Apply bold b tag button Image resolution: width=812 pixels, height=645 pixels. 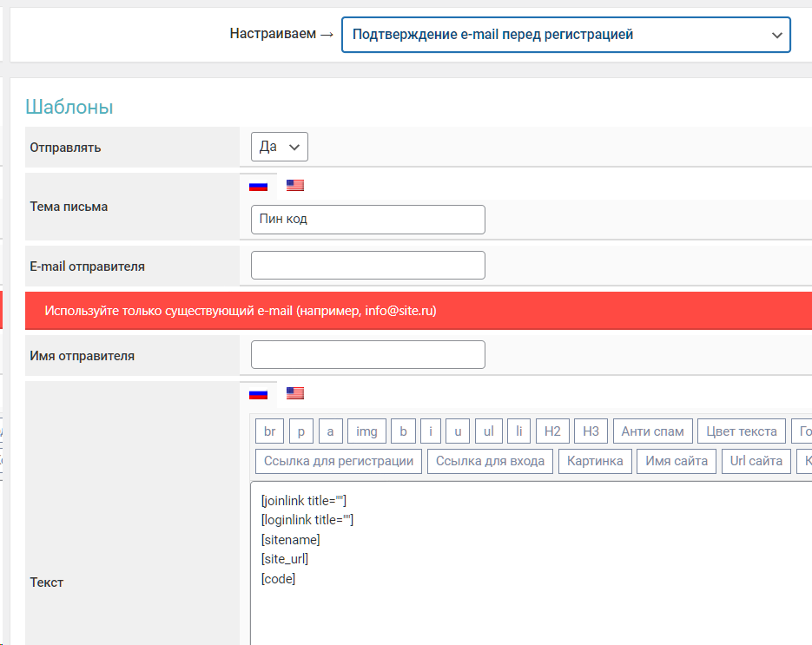(x=403, y=431)
